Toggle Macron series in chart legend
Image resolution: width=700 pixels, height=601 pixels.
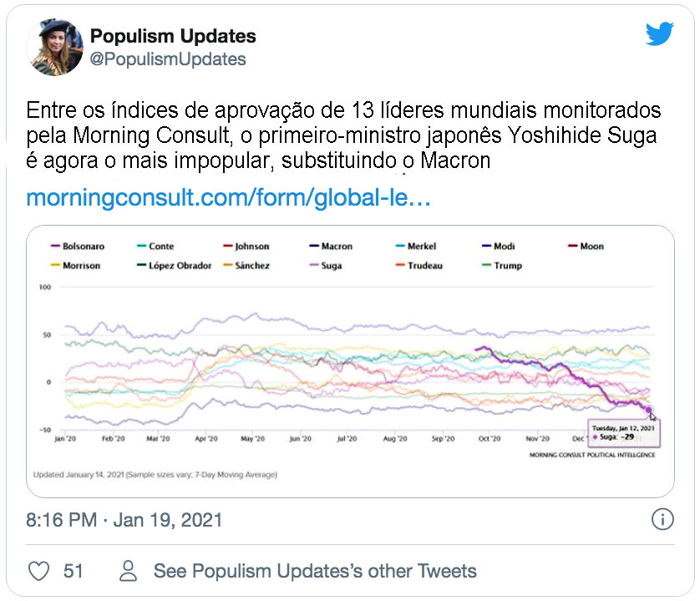pos(331,247)
